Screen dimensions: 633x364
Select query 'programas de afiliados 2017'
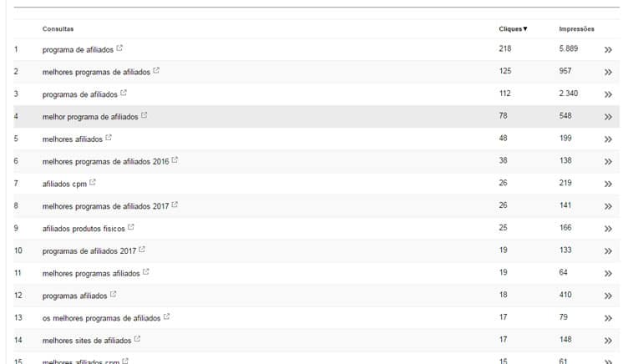pos(89,251)
